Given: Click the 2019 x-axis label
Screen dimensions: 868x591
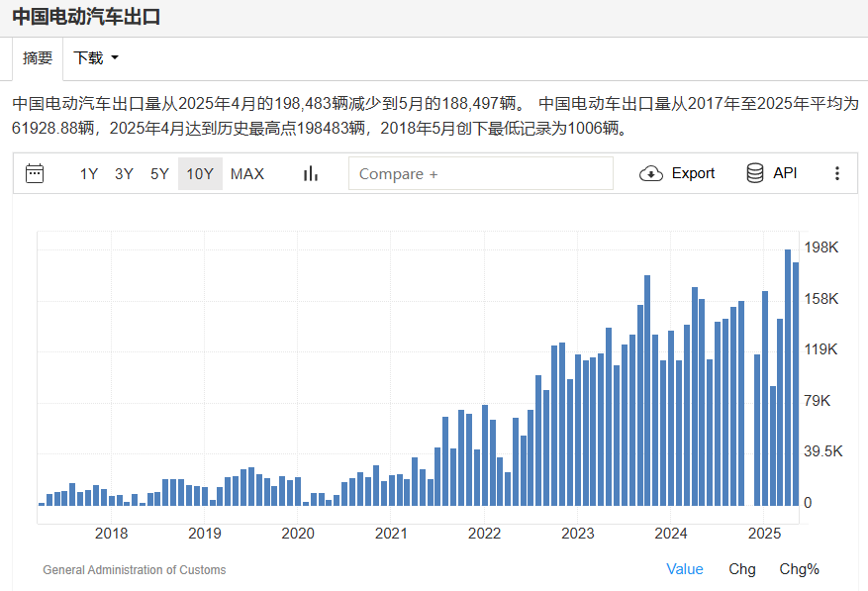Looking at the screenshot, I should pos(205,534).
